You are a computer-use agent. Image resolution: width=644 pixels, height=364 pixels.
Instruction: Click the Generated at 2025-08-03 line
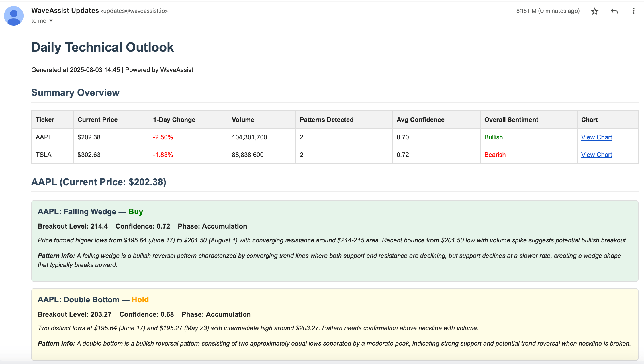(112, 70)
